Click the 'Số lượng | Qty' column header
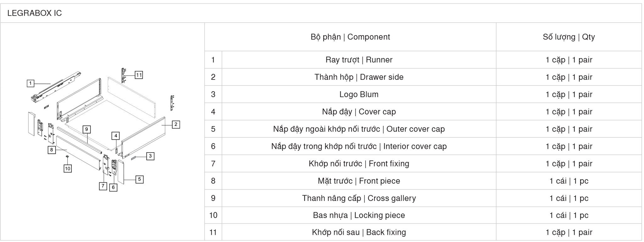644x242 pixels. (x=569, y=37)
